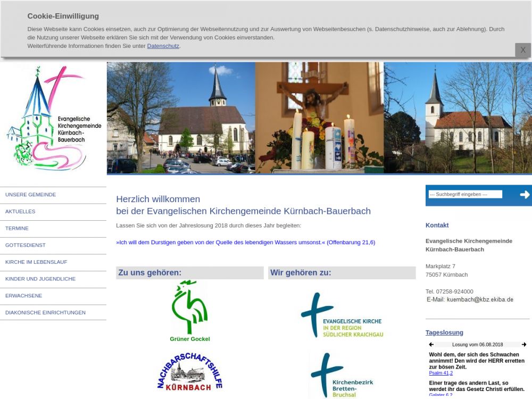This screenshot has height=399, width=532.
Task: Select Termine in the sidebar
Action: pyautogui.click(x=17, y=228)
